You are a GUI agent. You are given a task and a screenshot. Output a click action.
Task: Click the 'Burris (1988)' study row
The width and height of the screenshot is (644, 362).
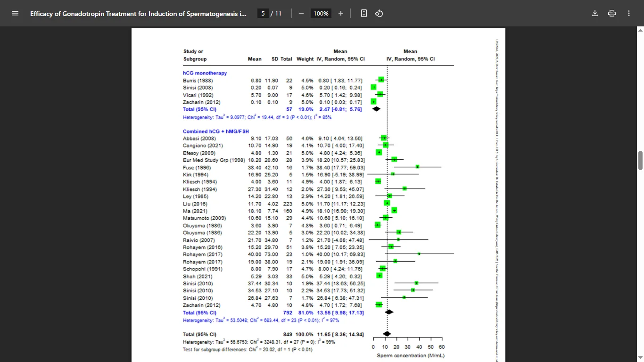pos(272,80)
